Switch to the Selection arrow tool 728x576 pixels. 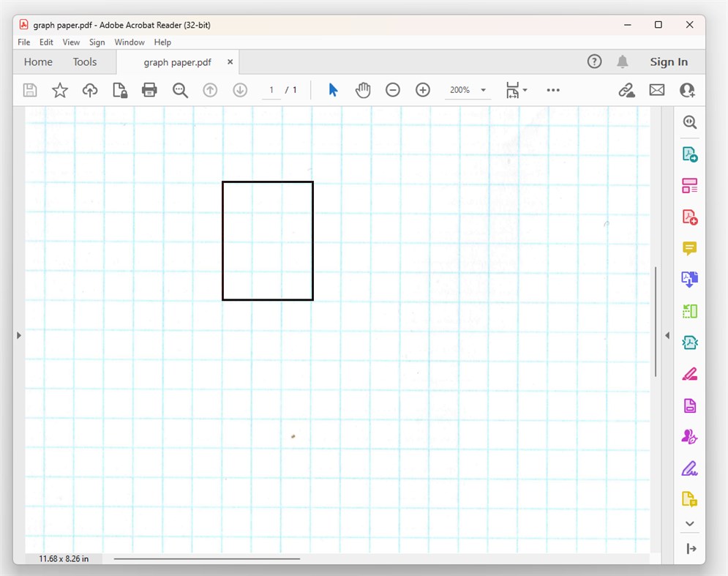[332, 89]
